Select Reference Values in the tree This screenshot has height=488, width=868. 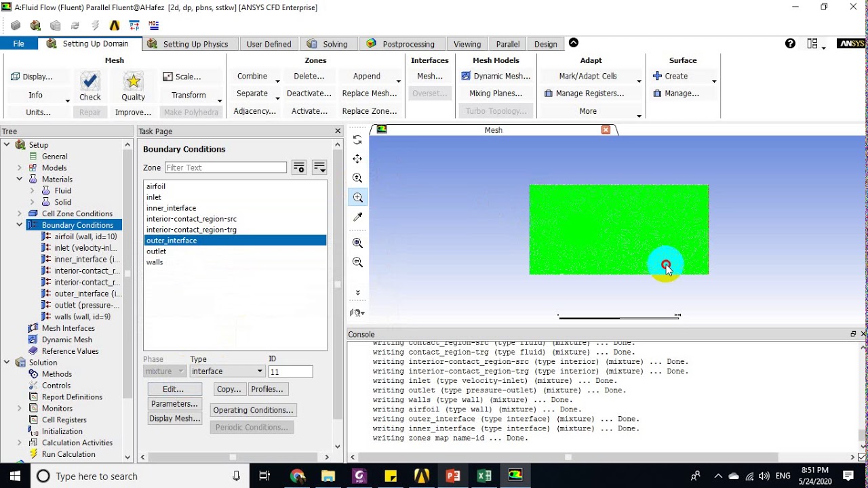pyautogui.click(x=70, y=351)
